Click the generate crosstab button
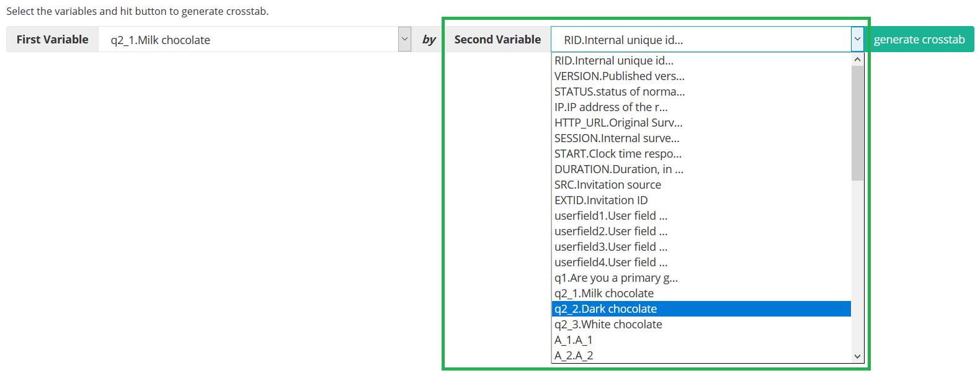 click(919, 39)
